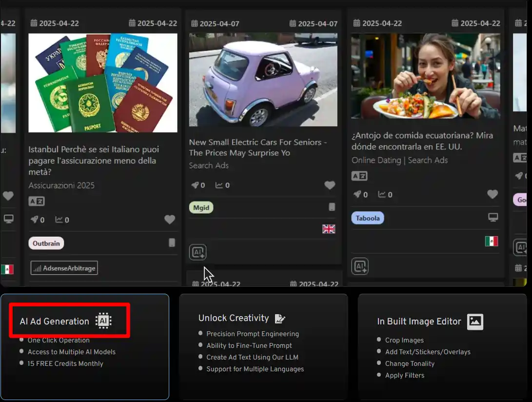Select the Taboola network tag
The width and height of the screenshot is (532, 402).
point(368,218)
